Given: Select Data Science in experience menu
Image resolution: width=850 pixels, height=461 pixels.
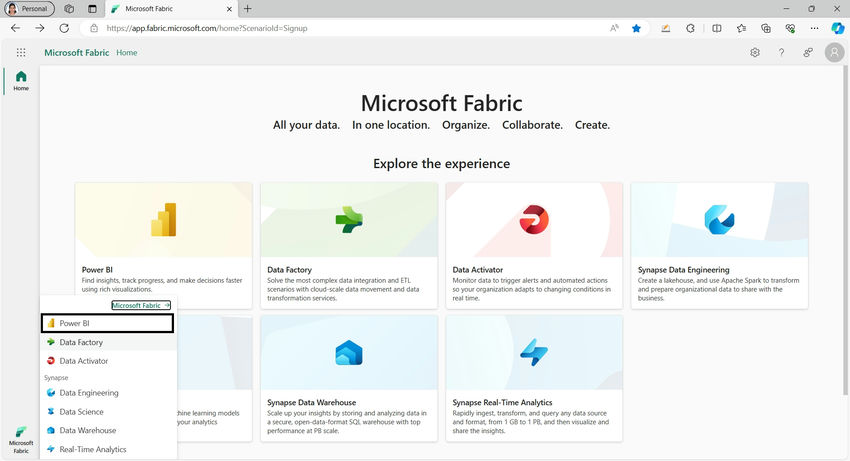Looking at the screenshot, I should (x=108, y=412).
